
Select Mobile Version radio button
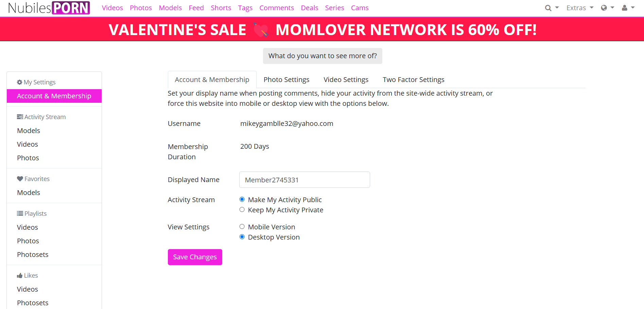(x=242, y=227)
